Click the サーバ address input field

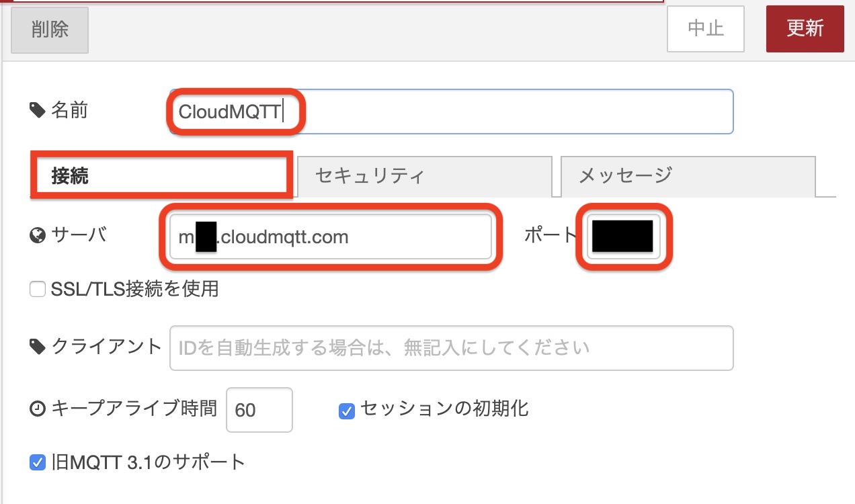pyautogui.click(x=331, y=237)
